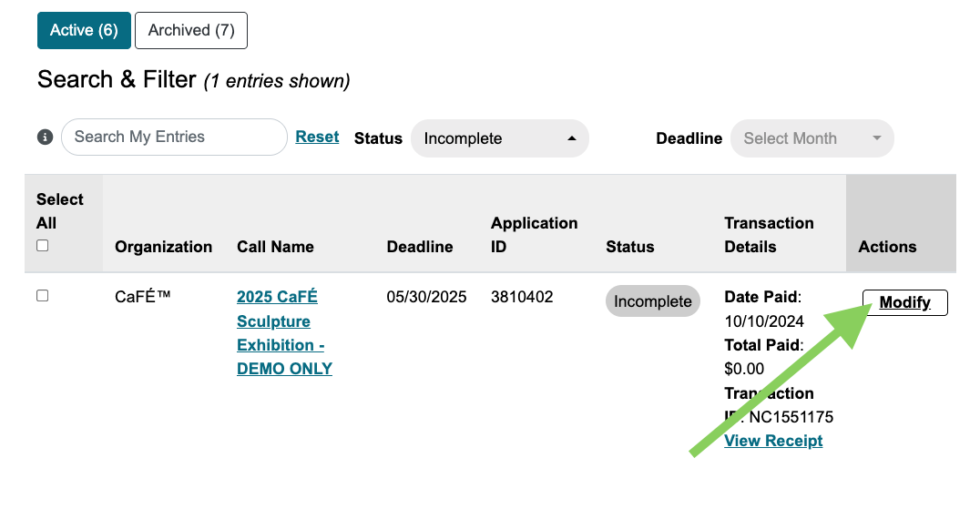
Task: Open the Archived (7) tab
Action: click(191, 30)
